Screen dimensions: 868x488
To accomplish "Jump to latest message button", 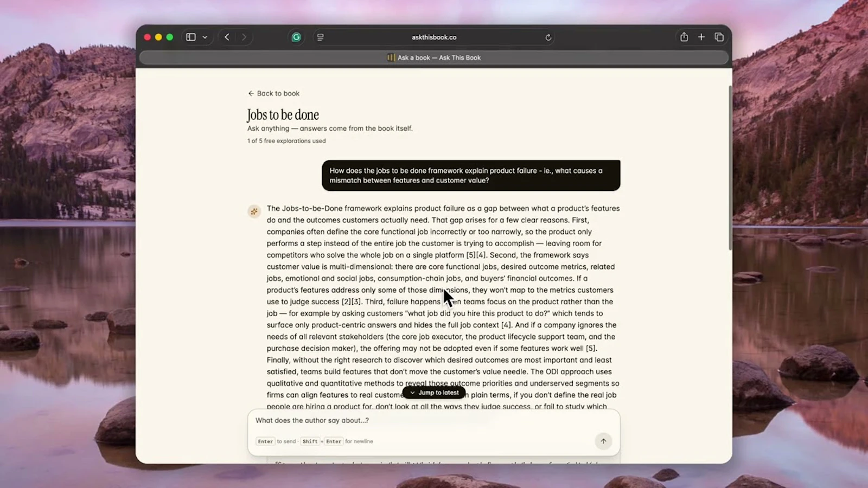I will pos(434,393).
